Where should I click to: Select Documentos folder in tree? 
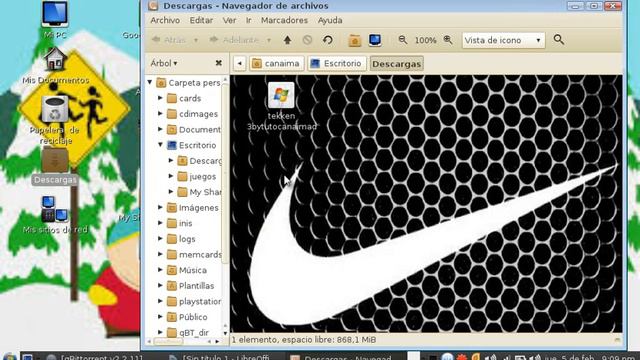194,129
